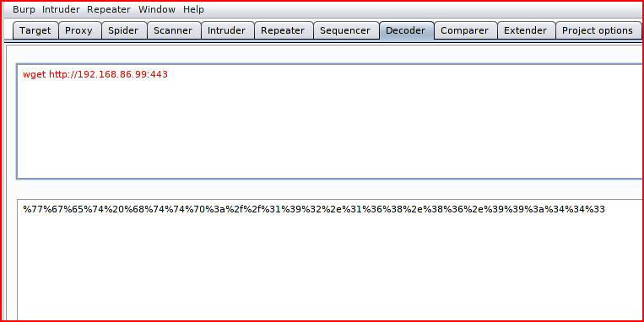Switch to the Target tab
The width and height of the screenshot is (644, 322).
(x=35, y=30)
